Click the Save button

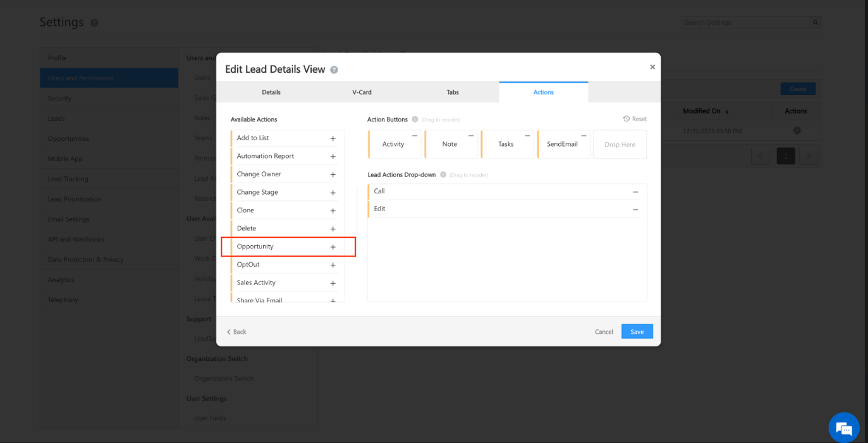637,332
